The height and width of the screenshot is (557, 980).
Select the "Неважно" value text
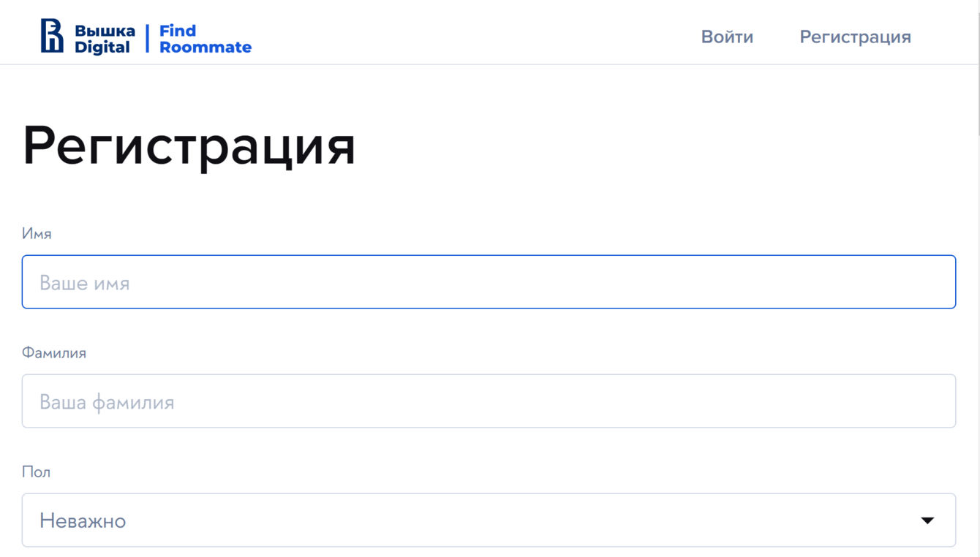83,520
